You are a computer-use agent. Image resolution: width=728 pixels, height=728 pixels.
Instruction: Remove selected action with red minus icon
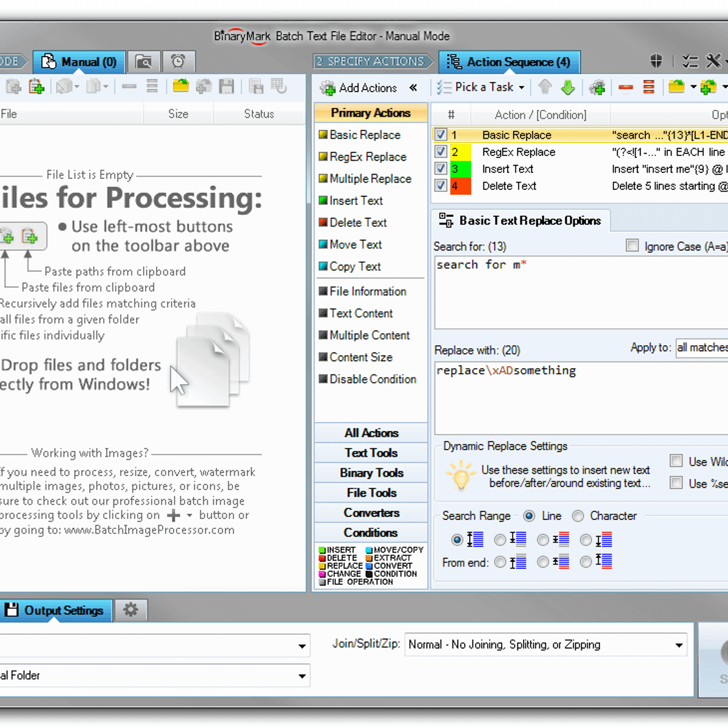coord(626,88)
